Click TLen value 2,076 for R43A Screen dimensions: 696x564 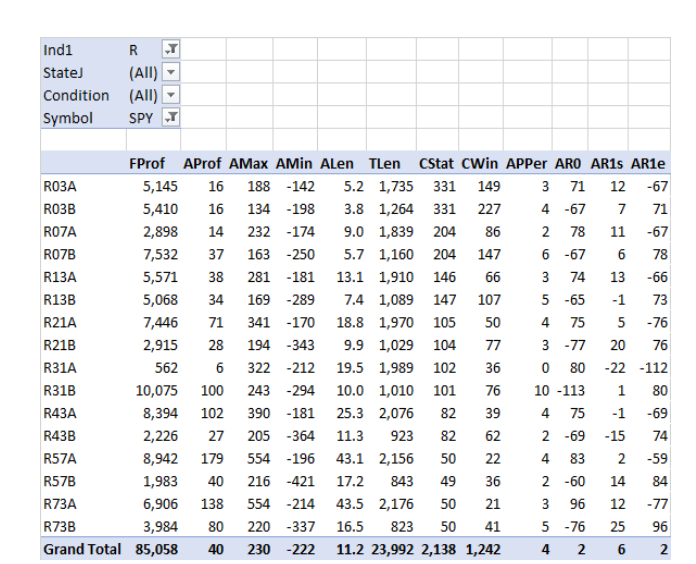coord(396,413)
